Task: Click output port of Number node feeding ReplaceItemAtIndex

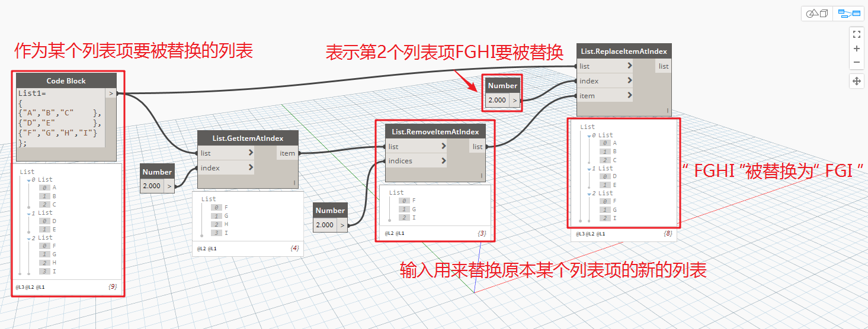Action: point(514,100)
